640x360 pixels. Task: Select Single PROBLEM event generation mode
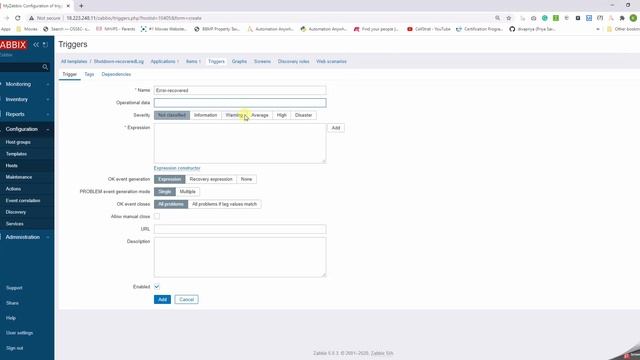click(164, 191)
